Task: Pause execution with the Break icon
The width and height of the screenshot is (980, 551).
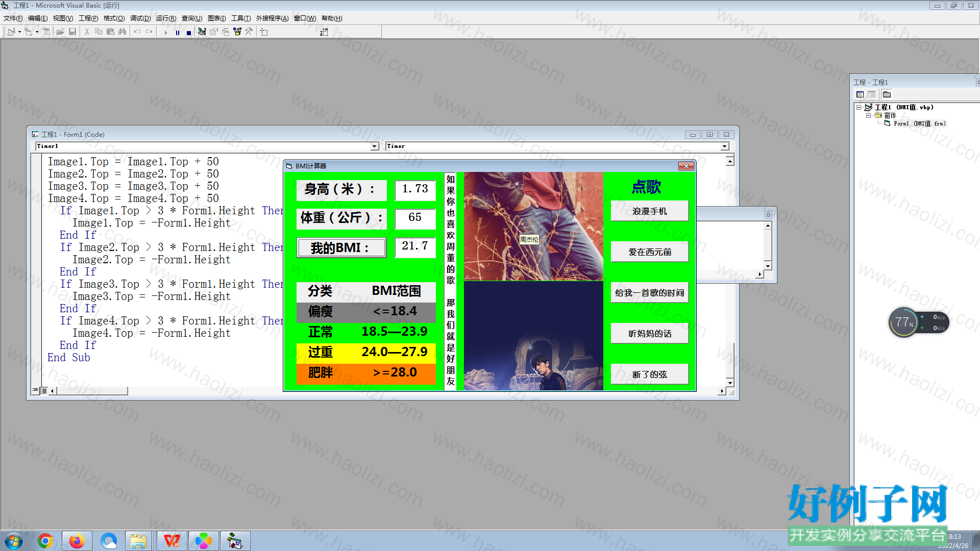Action: click(177, 32)
